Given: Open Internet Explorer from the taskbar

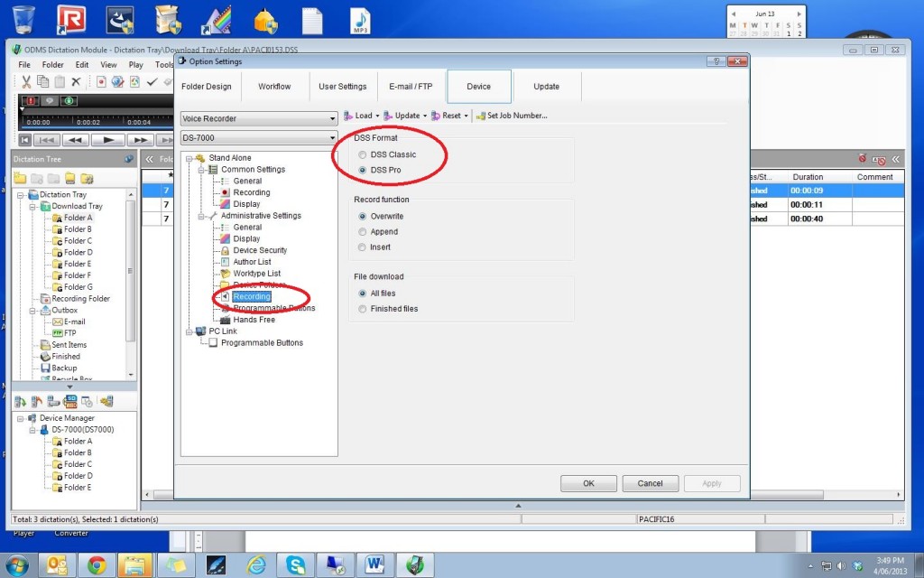Looking at the screenshot, I should [x=255, y=565].
